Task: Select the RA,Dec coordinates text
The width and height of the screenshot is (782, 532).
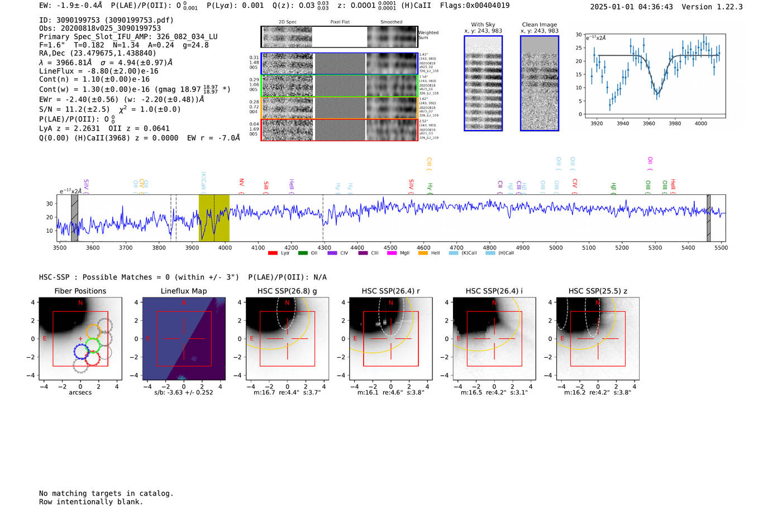Action: pyautogui.click(x=98, y=54)
